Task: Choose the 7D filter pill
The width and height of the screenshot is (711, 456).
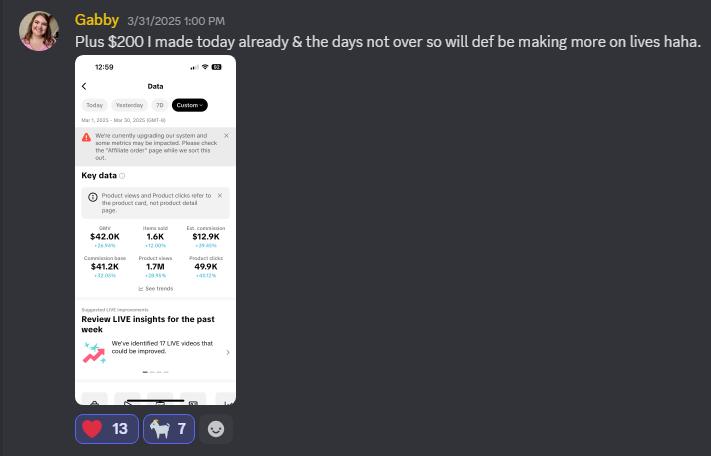Action: 160,105
